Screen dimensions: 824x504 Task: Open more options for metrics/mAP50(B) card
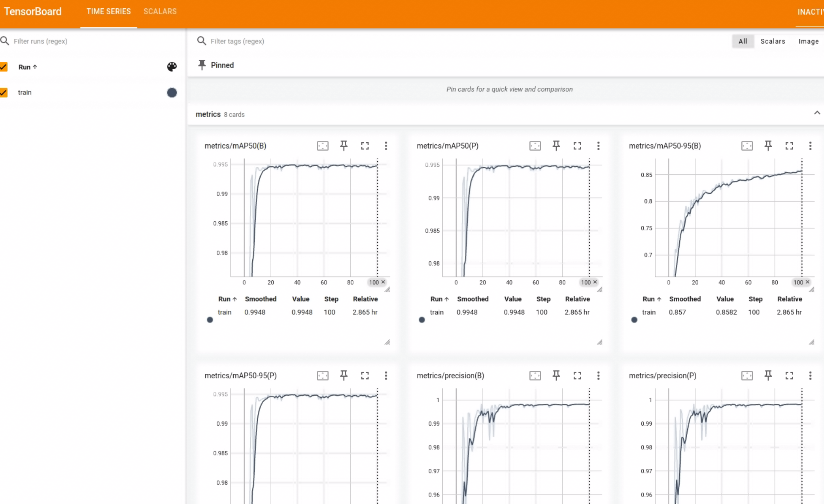(386, 146)
